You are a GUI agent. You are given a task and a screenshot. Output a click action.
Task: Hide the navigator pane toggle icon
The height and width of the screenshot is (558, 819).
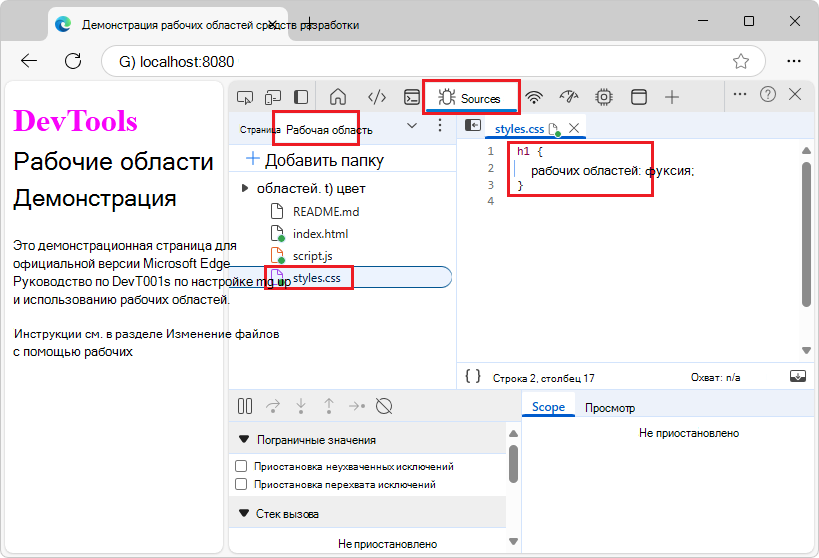point(473,125)
